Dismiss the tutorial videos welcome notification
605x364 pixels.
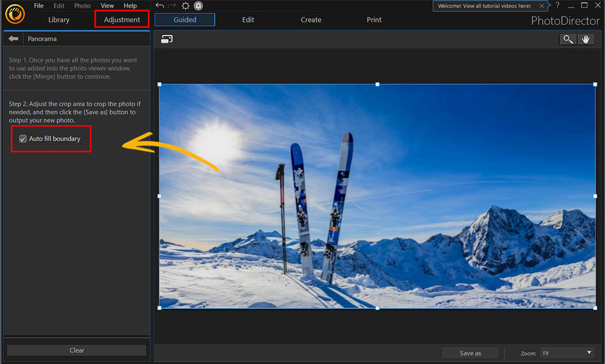(542, 5)
